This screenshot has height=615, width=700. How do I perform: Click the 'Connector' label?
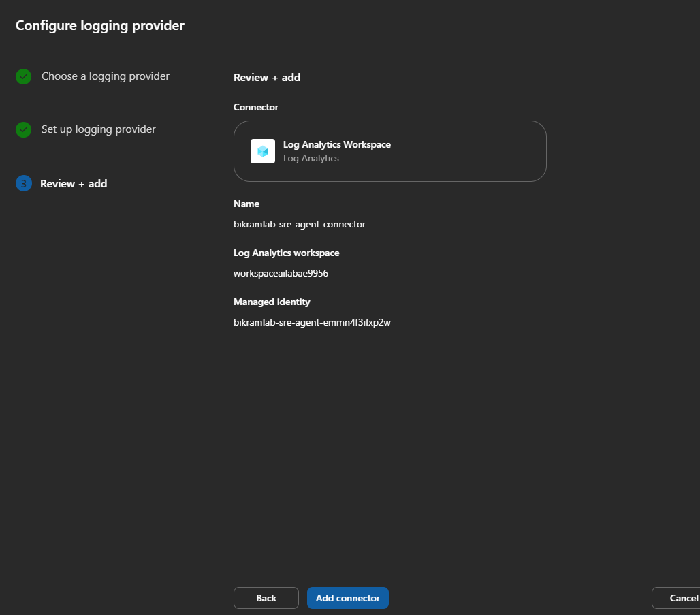[256, 107]
